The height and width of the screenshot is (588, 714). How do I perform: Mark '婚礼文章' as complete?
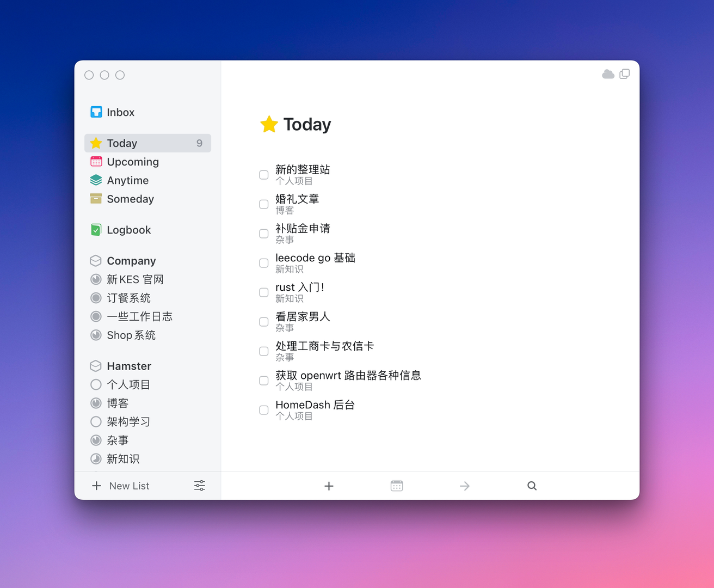pos(264,204)
